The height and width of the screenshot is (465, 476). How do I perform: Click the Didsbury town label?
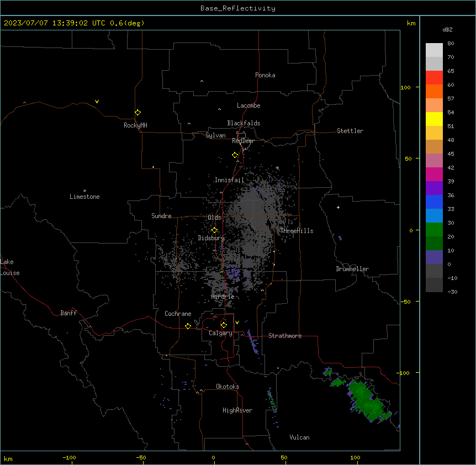(211, 238)
